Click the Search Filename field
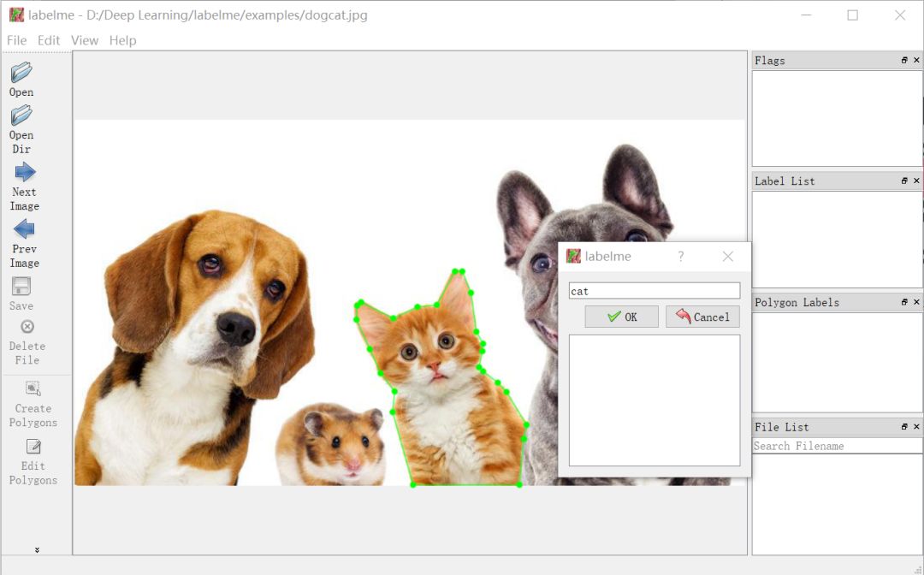This screenshot has width=924, height=575. click(837, 446)
